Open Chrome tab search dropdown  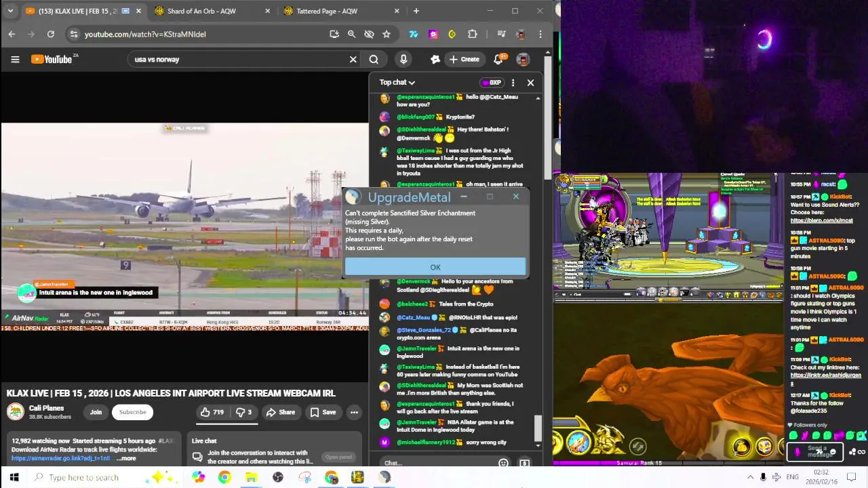12,11
